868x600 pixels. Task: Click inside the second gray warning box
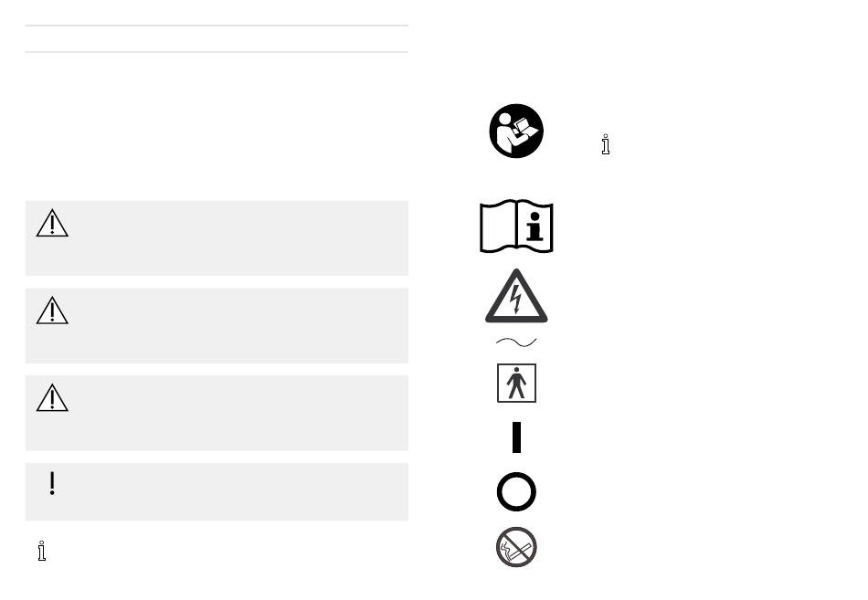click(x=217, y=325)
